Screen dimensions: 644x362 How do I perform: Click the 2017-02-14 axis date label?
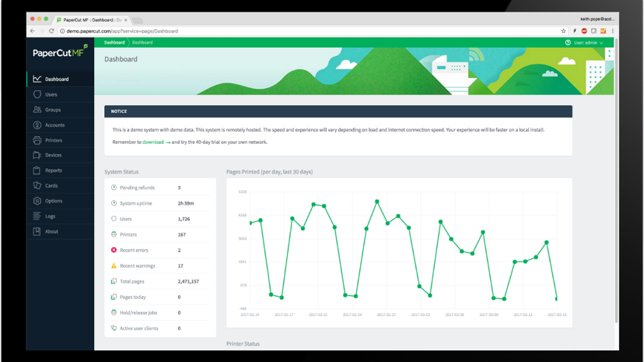point(250,315)
